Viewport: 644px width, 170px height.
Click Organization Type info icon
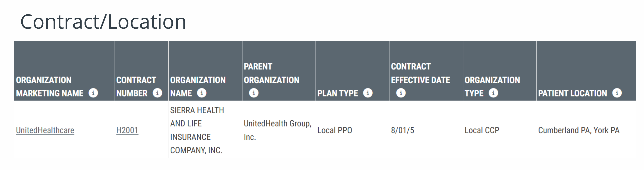(493, 93)
